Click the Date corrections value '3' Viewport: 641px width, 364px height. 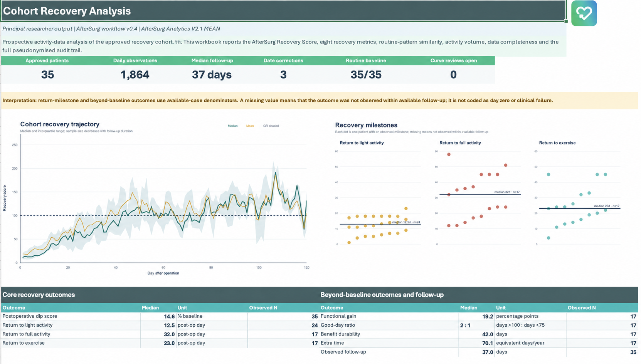point(283,74)
